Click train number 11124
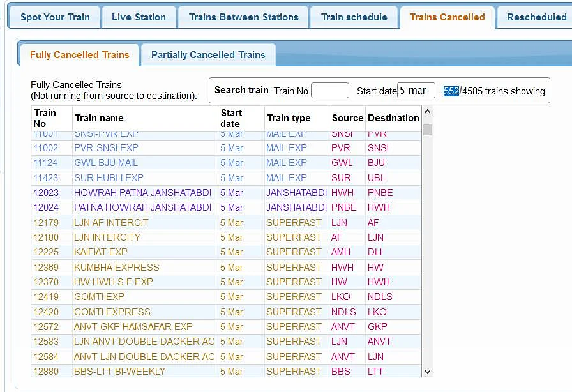The height and width of the screenshot is (392, 572). (45, 163)
